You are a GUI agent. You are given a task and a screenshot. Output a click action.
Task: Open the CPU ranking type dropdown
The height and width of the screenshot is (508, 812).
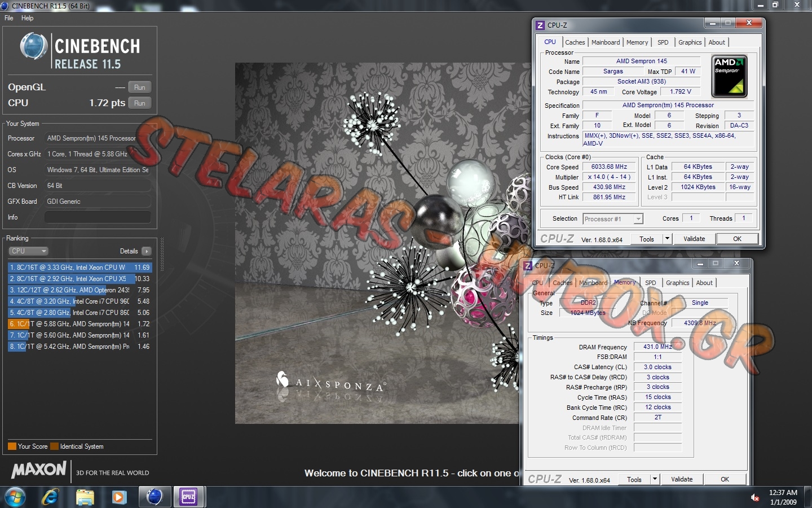[28, 251]
